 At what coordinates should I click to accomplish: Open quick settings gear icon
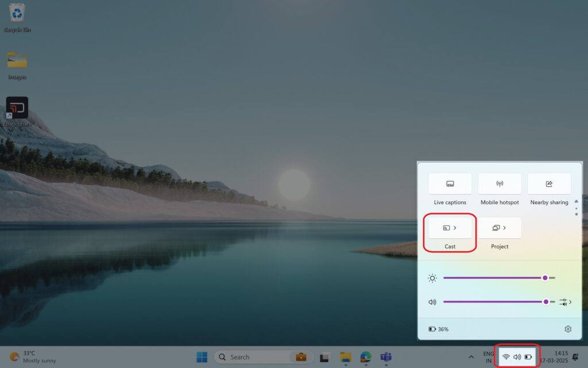[x=568, y=329]
